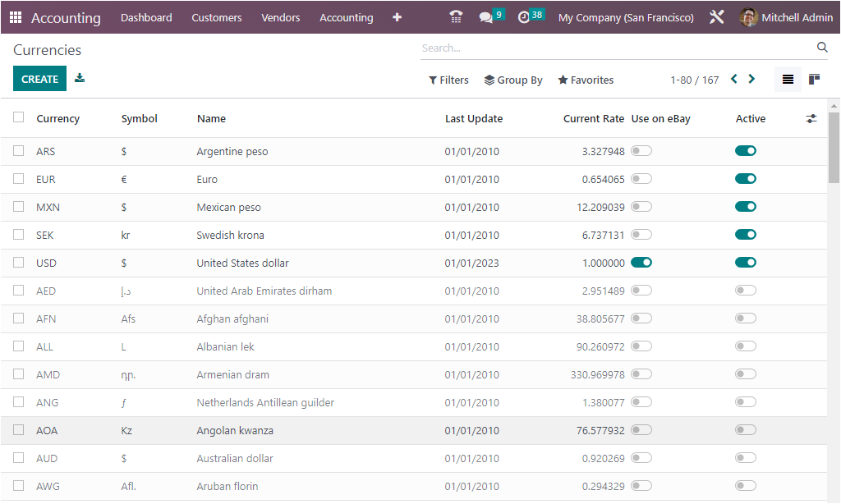Disable Use on eBay for USD
Viewport: 841px width, 504px height.
641,263
